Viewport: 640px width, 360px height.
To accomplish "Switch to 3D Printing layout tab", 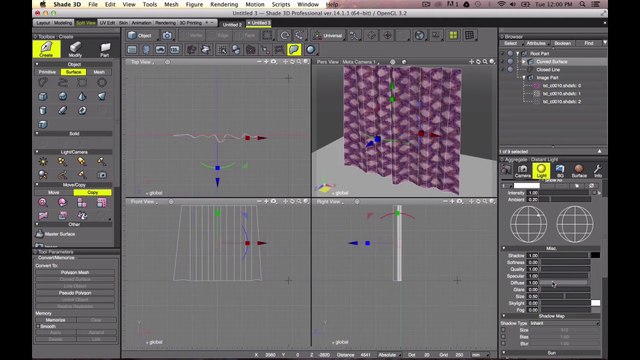I will click(x=191, y=23).
